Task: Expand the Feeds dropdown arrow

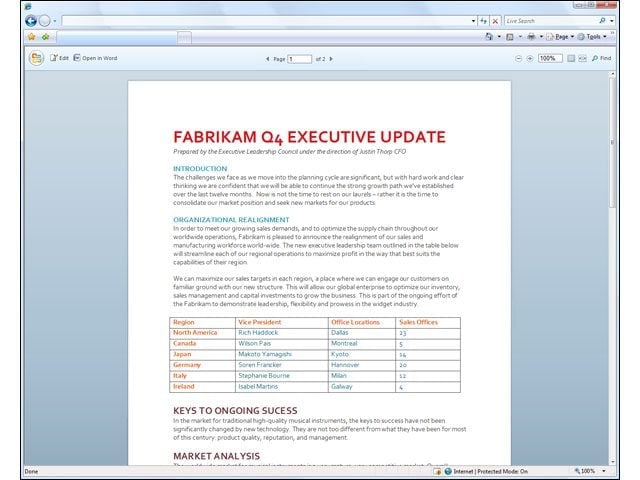Action: click(x=520, y=37)
